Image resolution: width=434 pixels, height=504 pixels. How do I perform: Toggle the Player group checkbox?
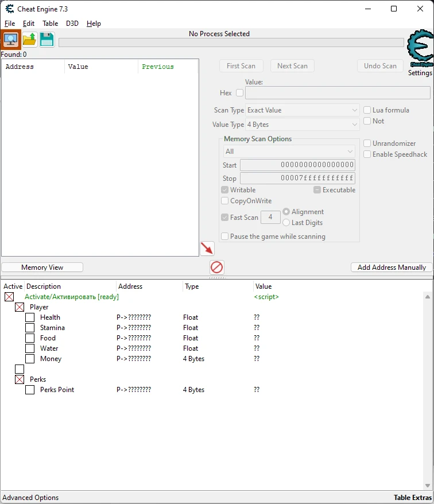click(x=20, y=307)
